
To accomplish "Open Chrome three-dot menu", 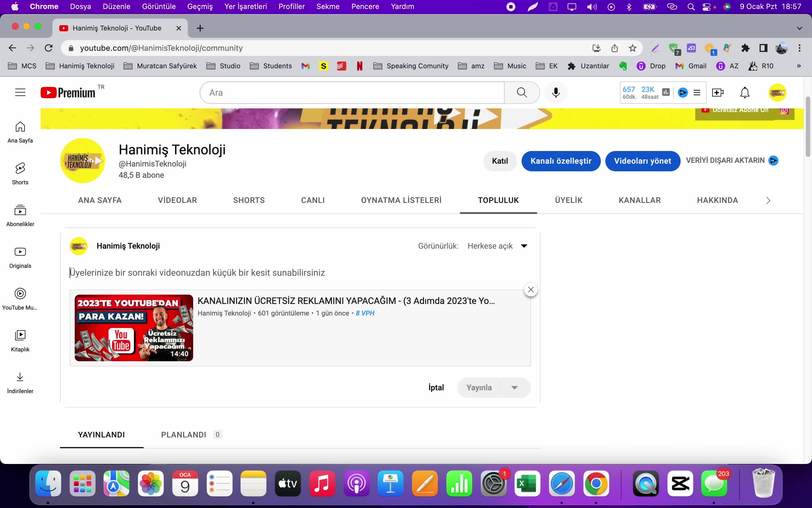I will [x=800, y=48].
